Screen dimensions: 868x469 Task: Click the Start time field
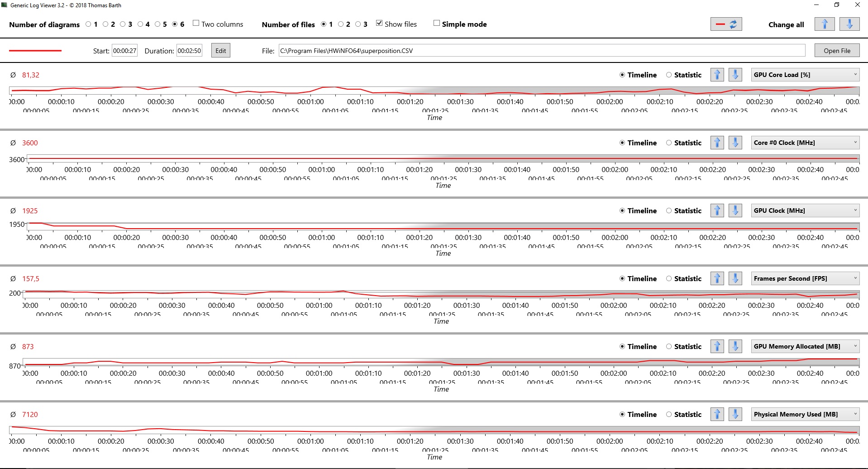[125, 51]
